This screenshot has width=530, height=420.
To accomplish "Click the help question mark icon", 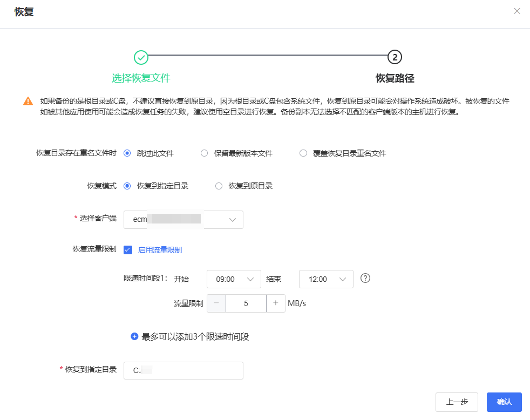I will click(365, 279).
